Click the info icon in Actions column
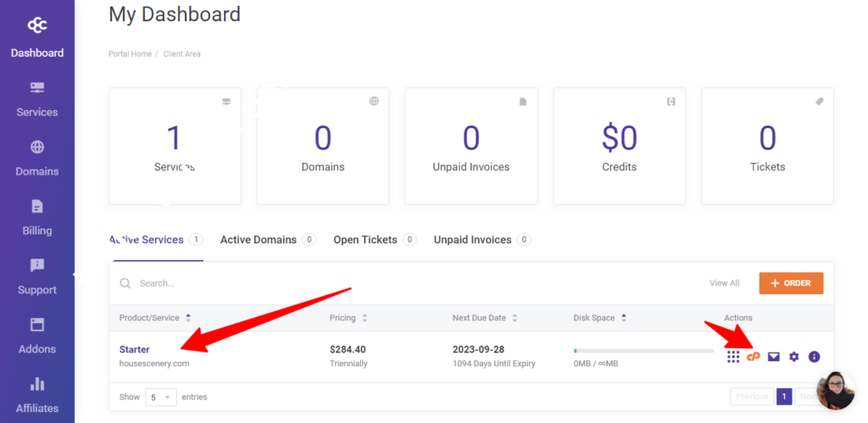Viewport: 868px width, 423px height. pos(815,357)
